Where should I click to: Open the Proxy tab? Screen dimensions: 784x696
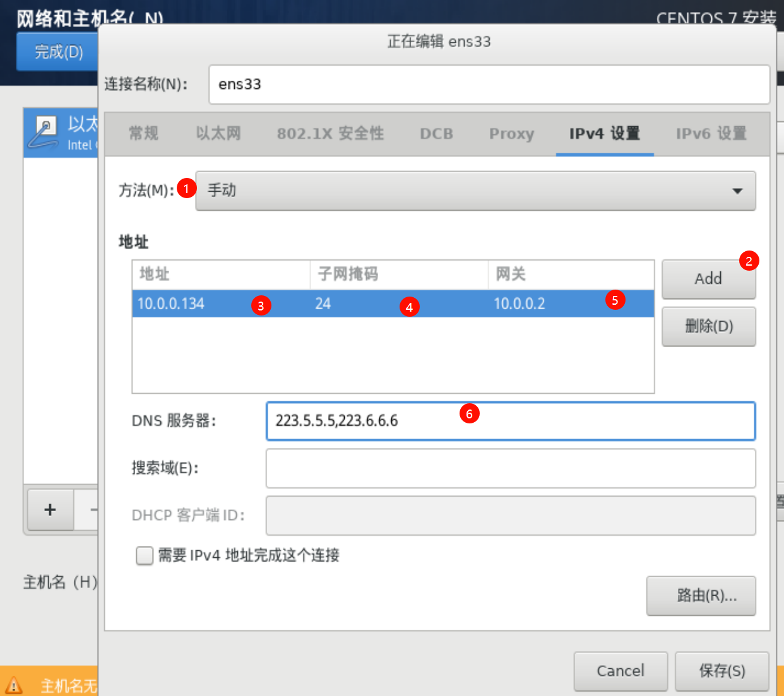click(511, 134)
